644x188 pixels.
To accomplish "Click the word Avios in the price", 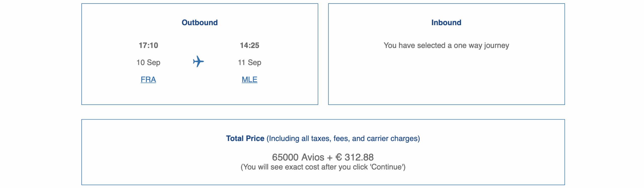I will pos(313,157).
